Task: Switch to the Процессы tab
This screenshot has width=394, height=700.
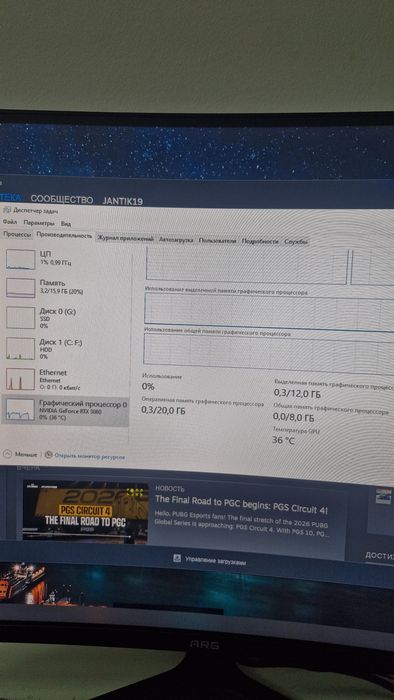Action: tap(17, 234)
